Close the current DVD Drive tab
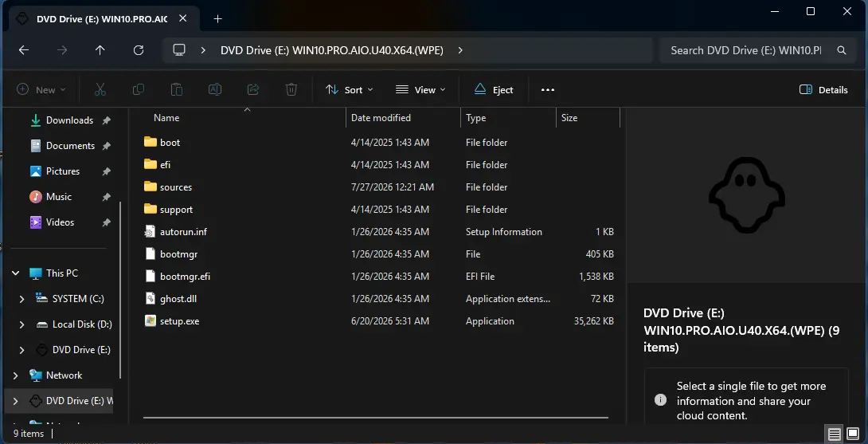Screen dimensions: 868x444 pyautogui.click(x=182, y=18)
